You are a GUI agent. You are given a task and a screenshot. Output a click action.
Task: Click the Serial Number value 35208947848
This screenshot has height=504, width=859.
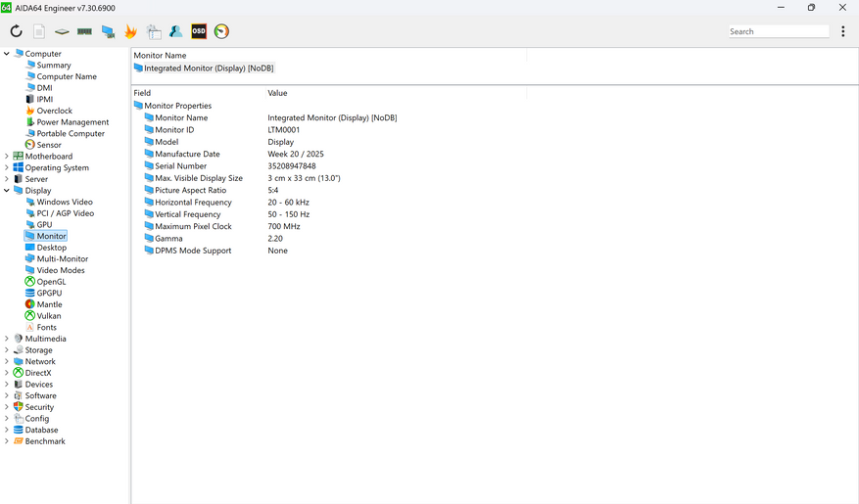pos(292,165)
